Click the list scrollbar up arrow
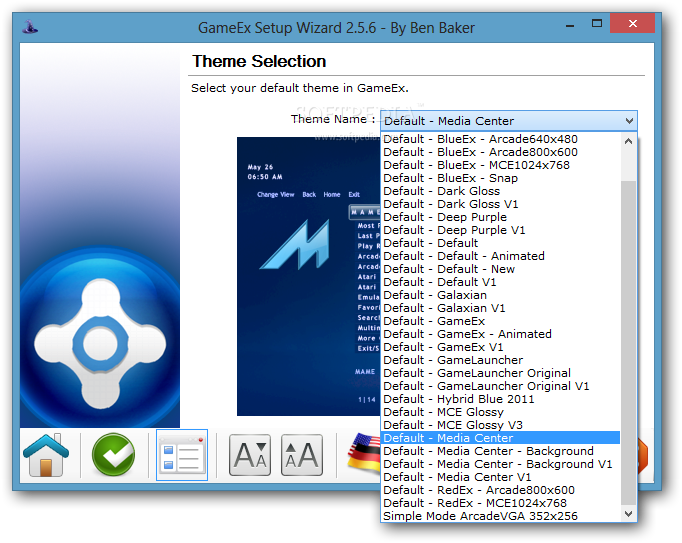The height and width of the screenshot is (543, 682). [629, 141]
